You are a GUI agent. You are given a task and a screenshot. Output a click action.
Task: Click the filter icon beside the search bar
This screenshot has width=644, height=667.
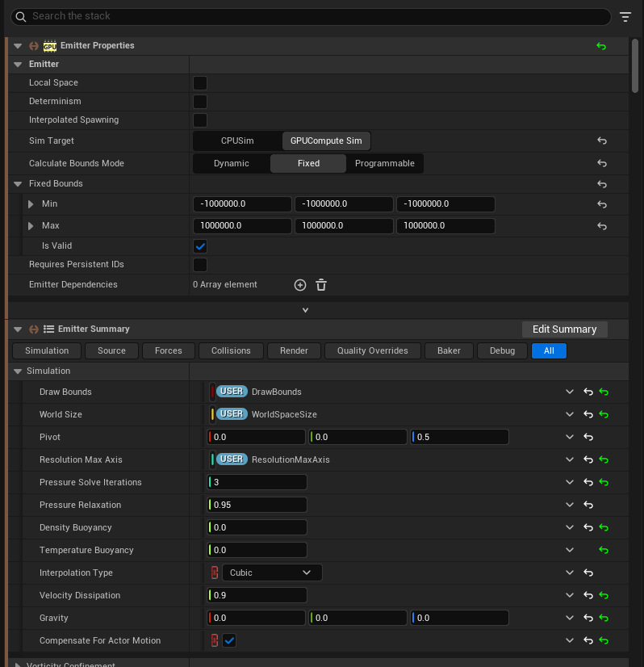[625, 17]
